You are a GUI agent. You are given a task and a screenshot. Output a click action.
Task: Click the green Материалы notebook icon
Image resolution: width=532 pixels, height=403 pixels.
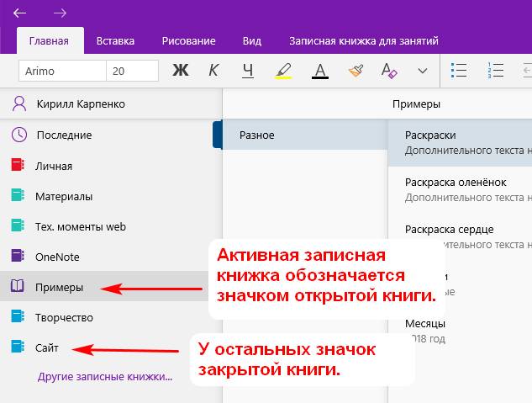(18, 195)
